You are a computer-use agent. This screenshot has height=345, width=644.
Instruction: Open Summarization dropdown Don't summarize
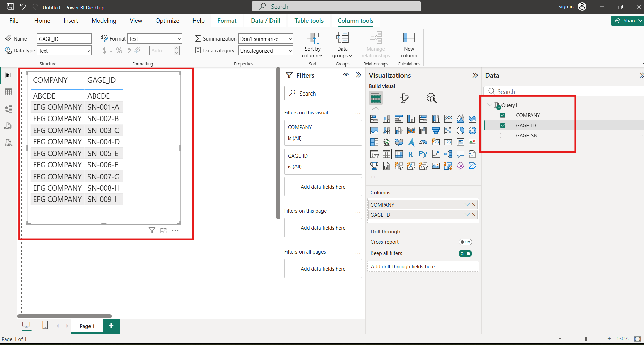266,39
